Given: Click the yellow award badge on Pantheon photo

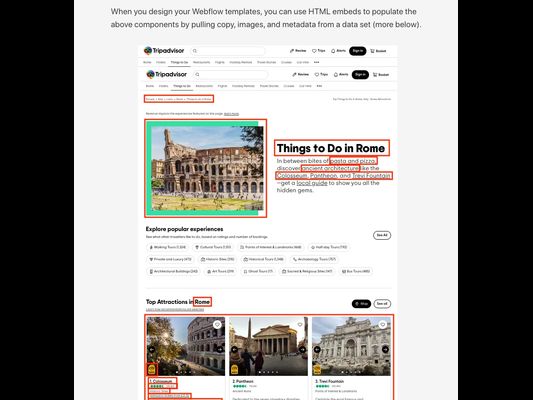Looking at the screenshot, I should tap(234, 369).
